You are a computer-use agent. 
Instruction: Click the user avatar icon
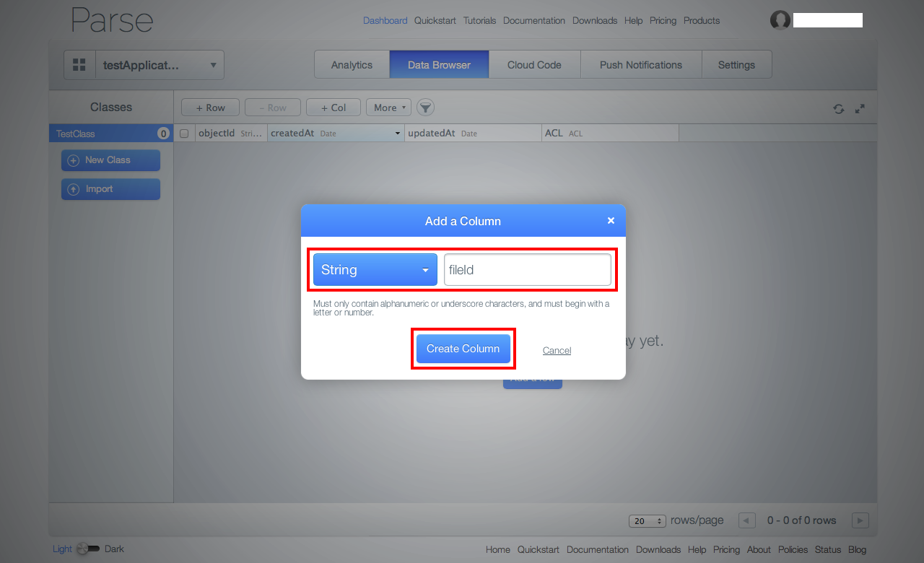click(x=780, y=20)
